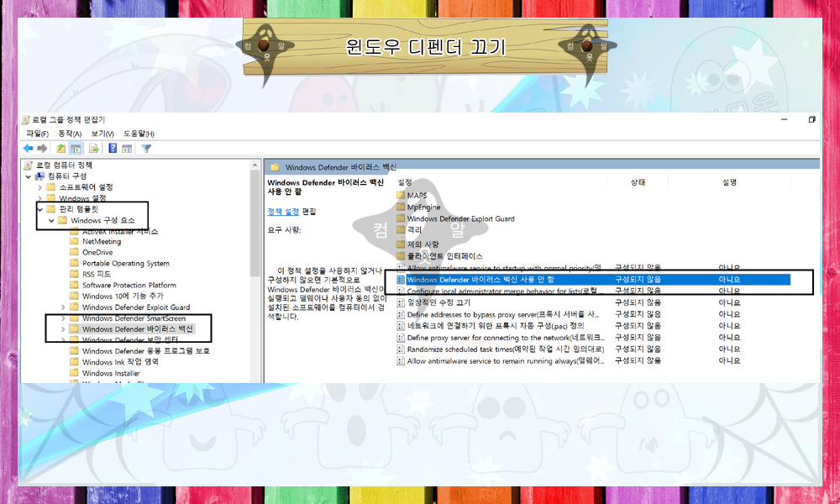
Task: Click the Export List toolbar icon
Action: [94, 149]
